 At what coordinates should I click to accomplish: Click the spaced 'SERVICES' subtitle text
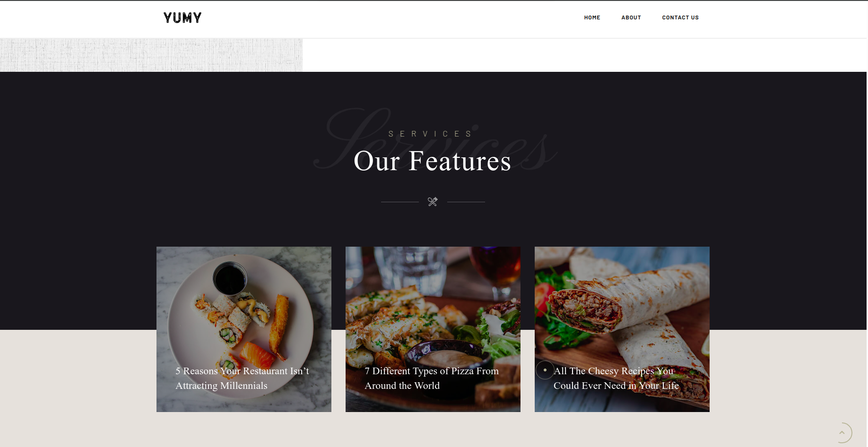point(431,134)
